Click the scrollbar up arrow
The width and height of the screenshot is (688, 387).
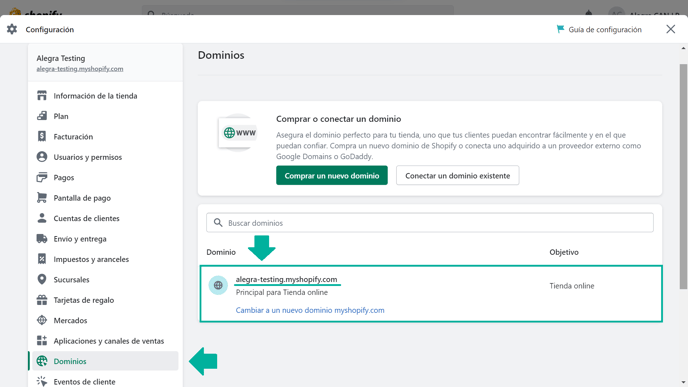coord(683,48)
